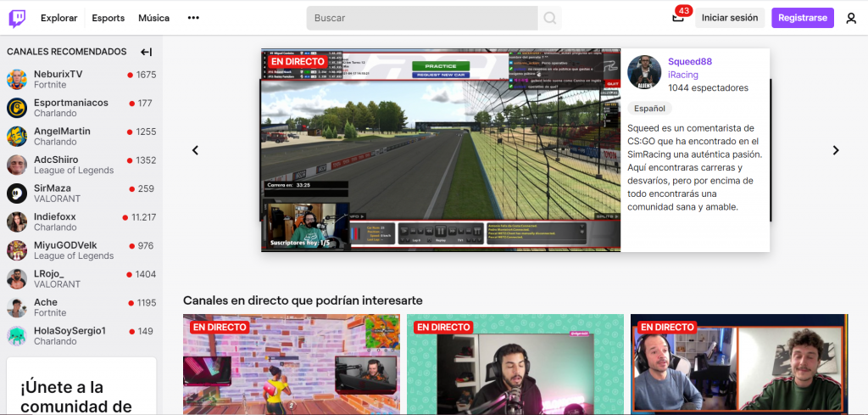Open Esportmaniacos channel name

pos(71,103)
